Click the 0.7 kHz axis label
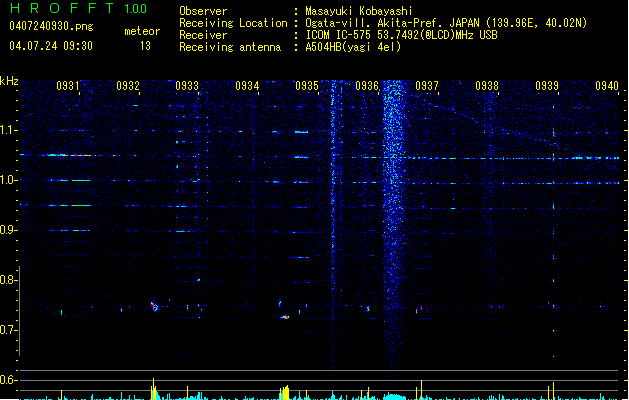 click(x=8, y=330)
